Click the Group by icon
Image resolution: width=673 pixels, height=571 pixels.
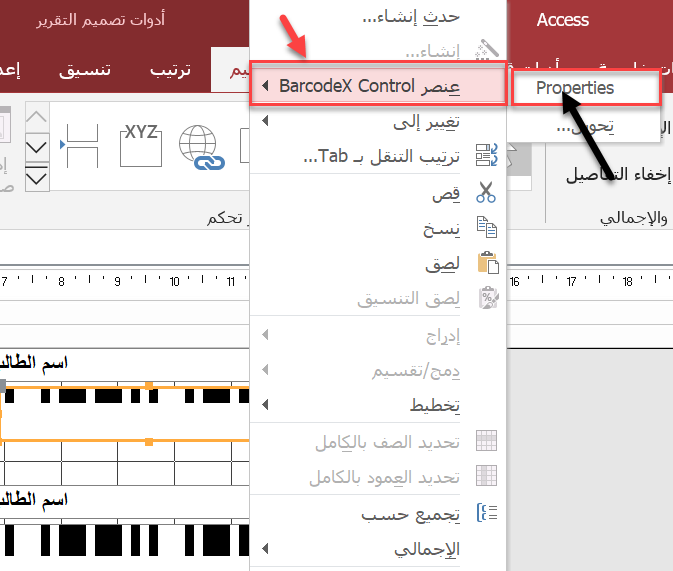coord(487,513)
